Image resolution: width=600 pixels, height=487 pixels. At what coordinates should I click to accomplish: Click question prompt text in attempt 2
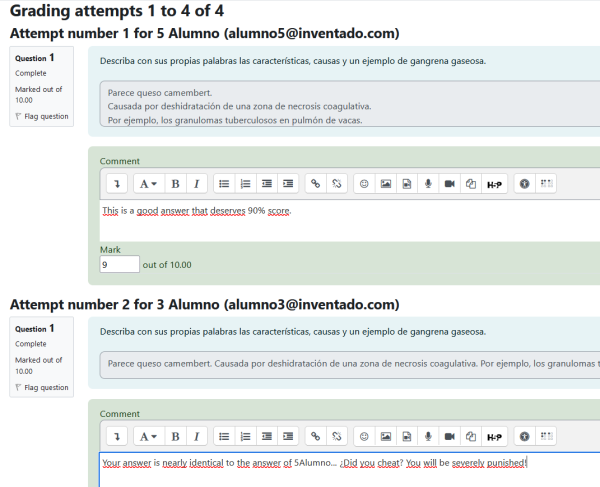[x=293, y=332]
